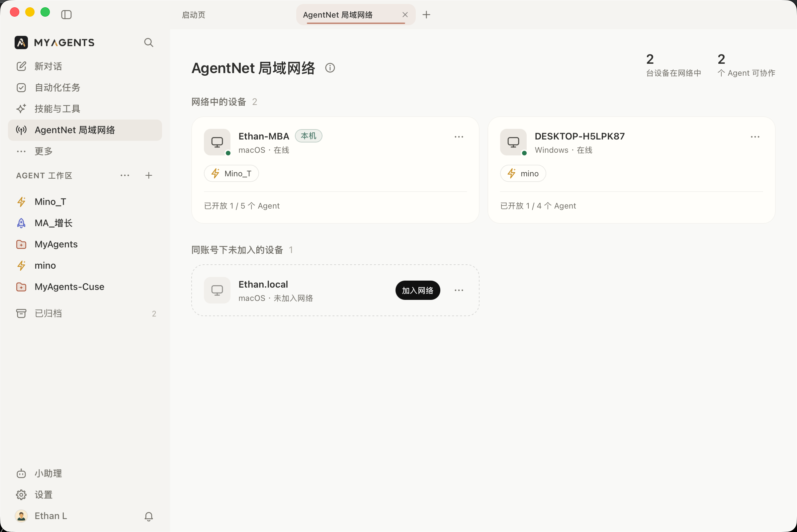Viewport: 797px width, 532px height.
Task: Click '已开放 1 / 4 个 Agent' text
Action: coord(538,206)
